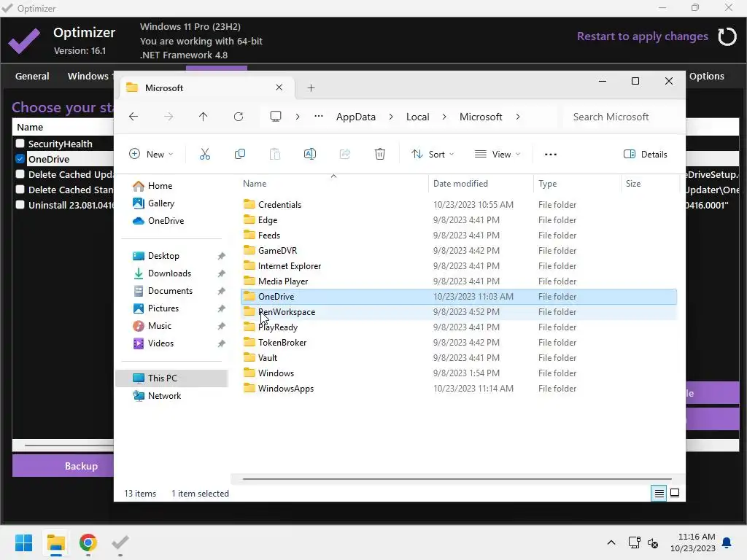Viewport: 747px width, 560px height.
Task: Click the horizontal scrollbar in Explorer file list
Action: pos(457,478)
